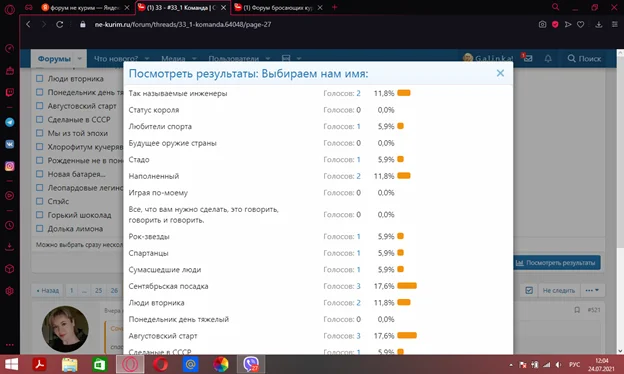This screenshot has height=374, width=624.
Task: Click the address bar URL field
Action: (183, 24)
